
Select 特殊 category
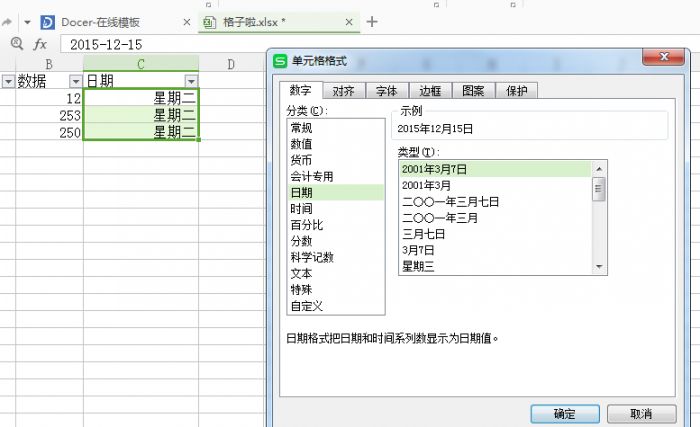point(336,289)
